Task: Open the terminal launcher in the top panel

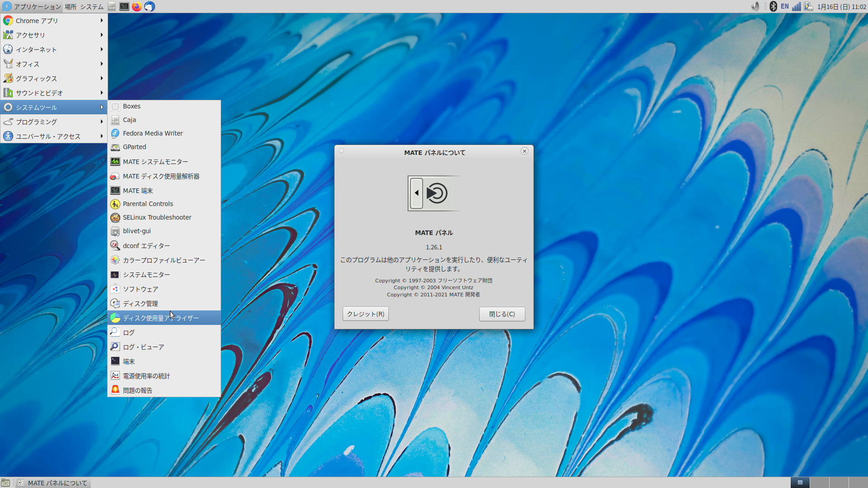Action: (x=124, y=6)
